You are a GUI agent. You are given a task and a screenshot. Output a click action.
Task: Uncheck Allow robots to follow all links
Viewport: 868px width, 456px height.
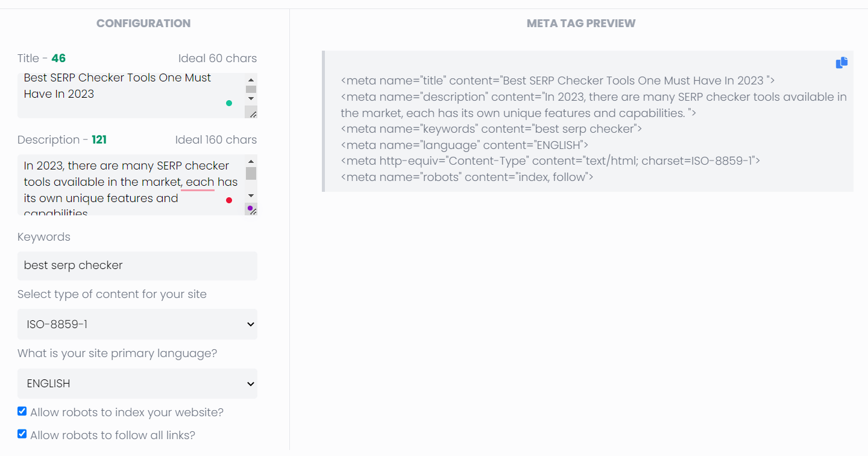point(22,434)
